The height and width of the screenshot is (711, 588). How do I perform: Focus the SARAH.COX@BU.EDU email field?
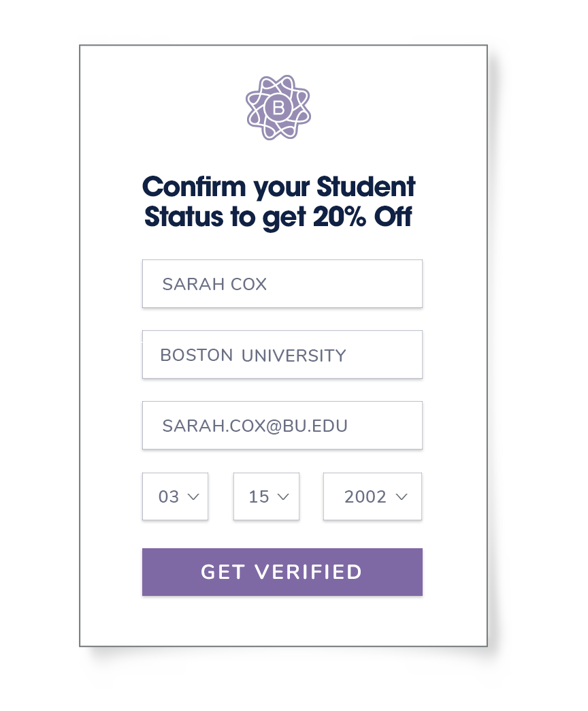click(x=282, y=426)
